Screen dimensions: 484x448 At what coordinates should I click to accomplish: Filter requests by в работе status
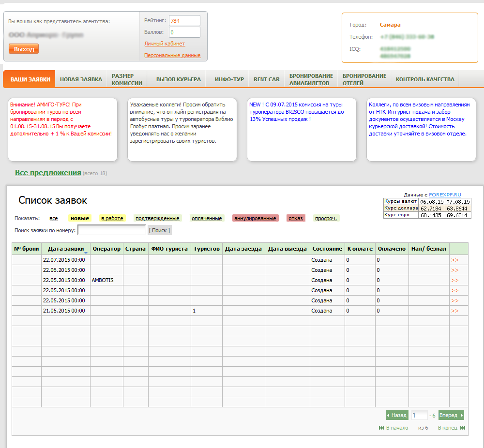[x=112, y=218]
